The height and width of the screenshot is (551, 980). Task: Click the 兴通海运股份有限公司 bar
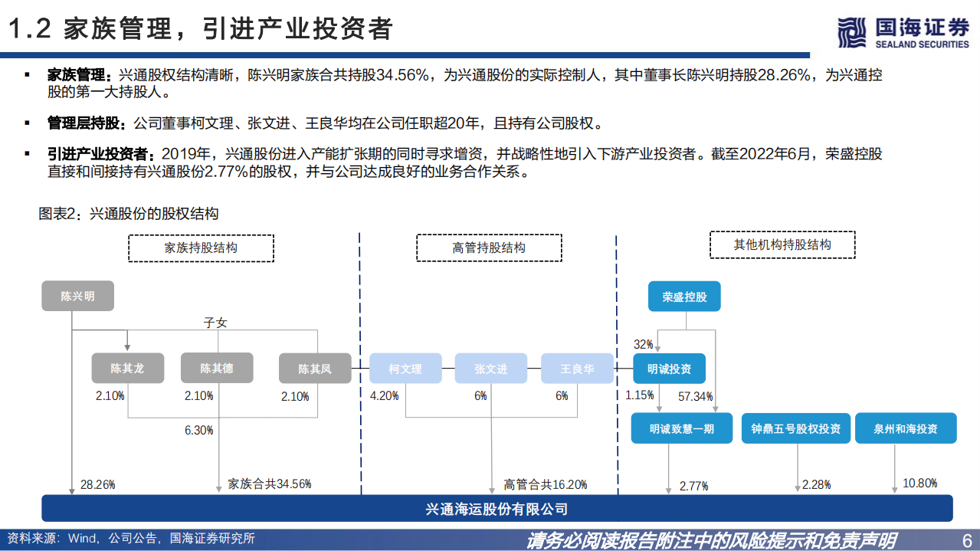pyautogui.click(x=497, y=509)
